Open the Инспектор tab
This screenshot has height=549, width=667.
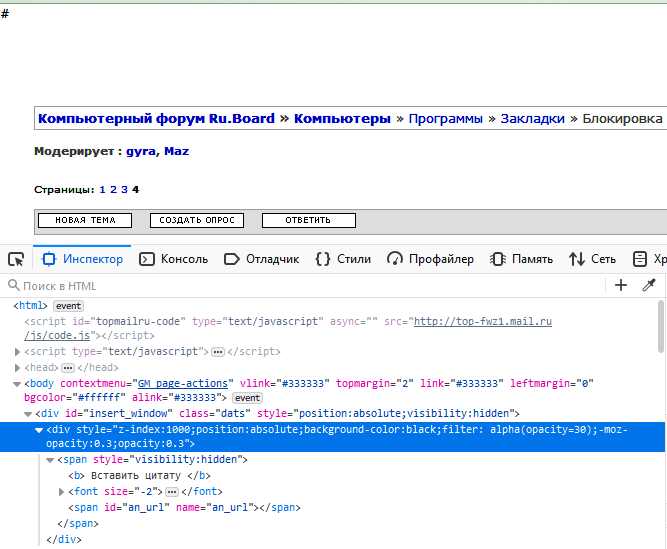(82, 259)
